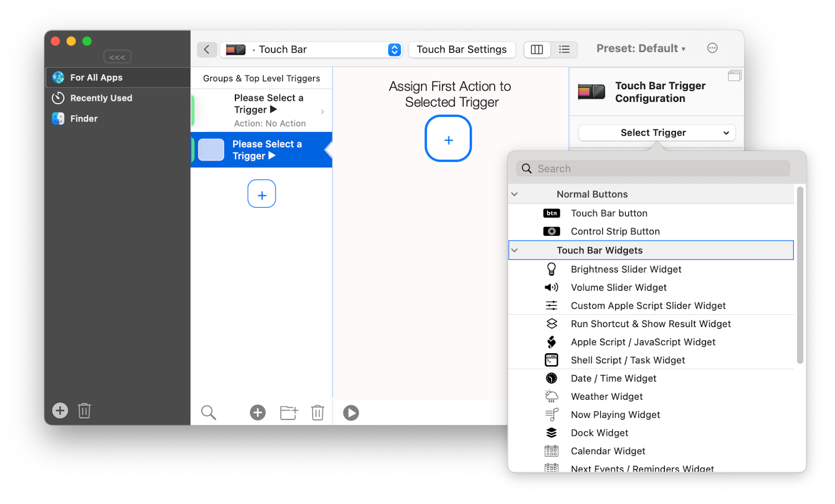Open the Touch Bar trigger type dropdown
The width and height of the screenshot is (835, 504).
point(311,50)
